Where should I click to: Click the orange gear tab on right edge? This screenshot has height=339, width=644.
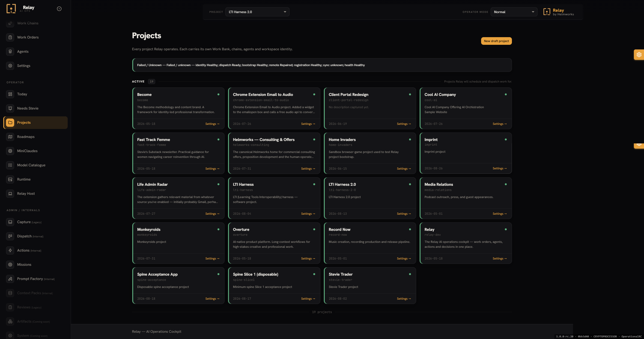click(x=639, y=55)
